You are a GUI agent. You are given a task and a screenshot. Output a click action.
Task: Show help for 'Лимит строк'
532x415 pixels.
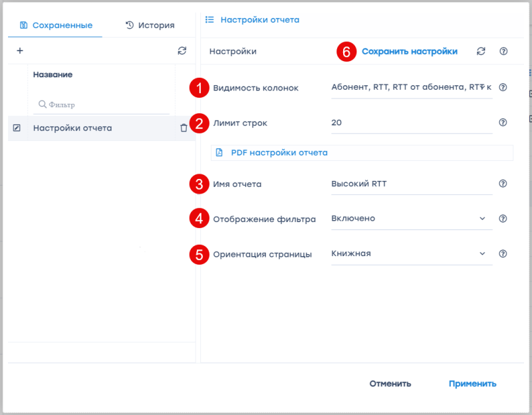point(503,122)
